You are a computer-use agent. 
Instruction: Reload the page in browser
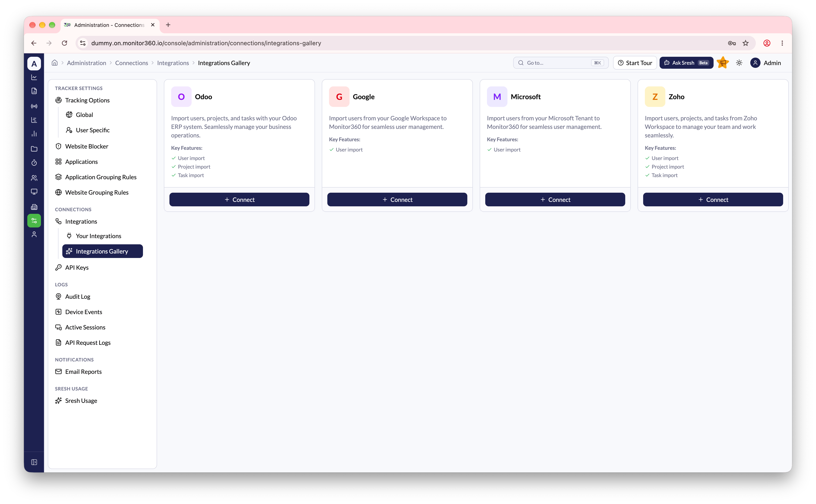click(x=64, y=43)
